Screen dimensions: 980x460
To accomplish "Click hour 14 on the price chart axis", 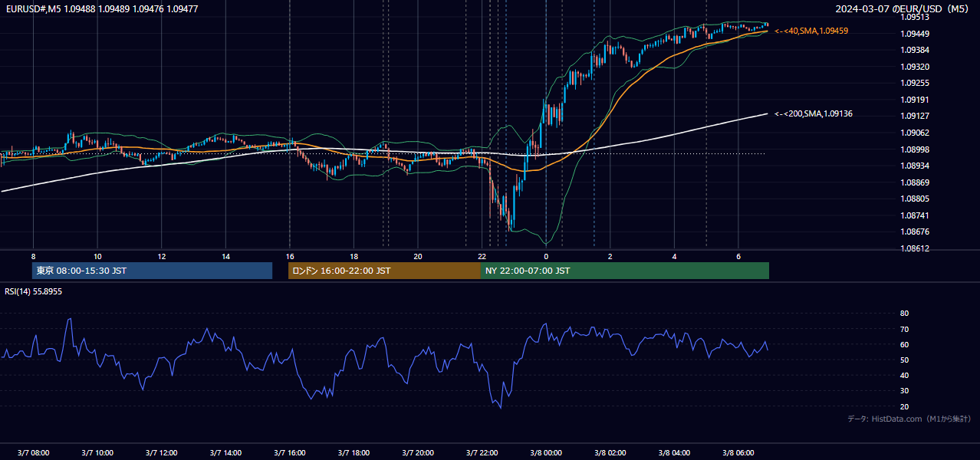I will (x=225, y=256).
